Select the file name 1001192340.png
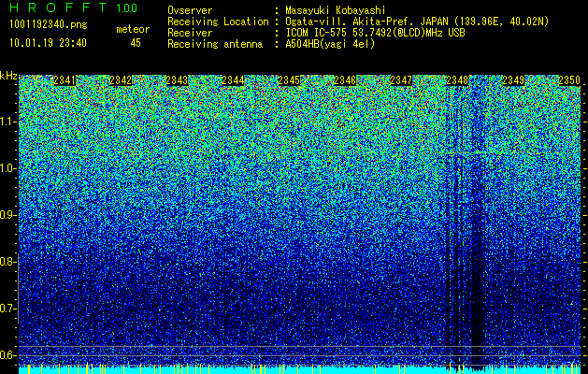 coord(49,25)
